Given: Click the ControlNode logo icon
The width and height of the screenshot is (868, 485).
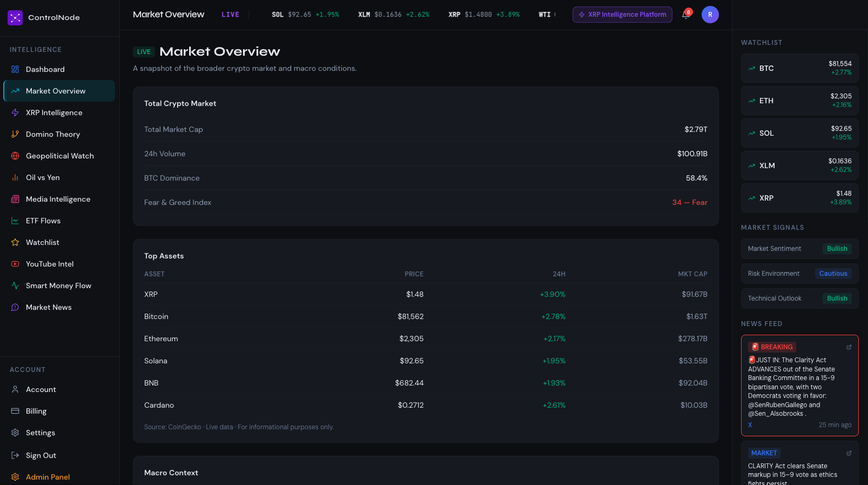Looking at the screenshot, I should [15, 18].
